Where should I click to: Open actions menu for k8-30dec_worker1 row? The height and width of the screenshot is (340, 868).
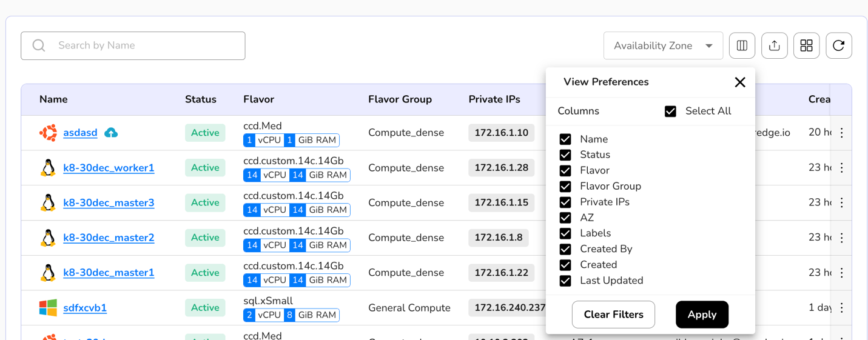pos(841,168)
